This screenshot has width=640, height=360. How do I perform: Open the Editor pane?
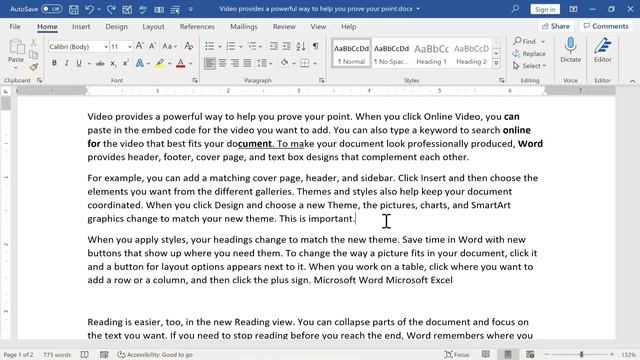point(602,50)
